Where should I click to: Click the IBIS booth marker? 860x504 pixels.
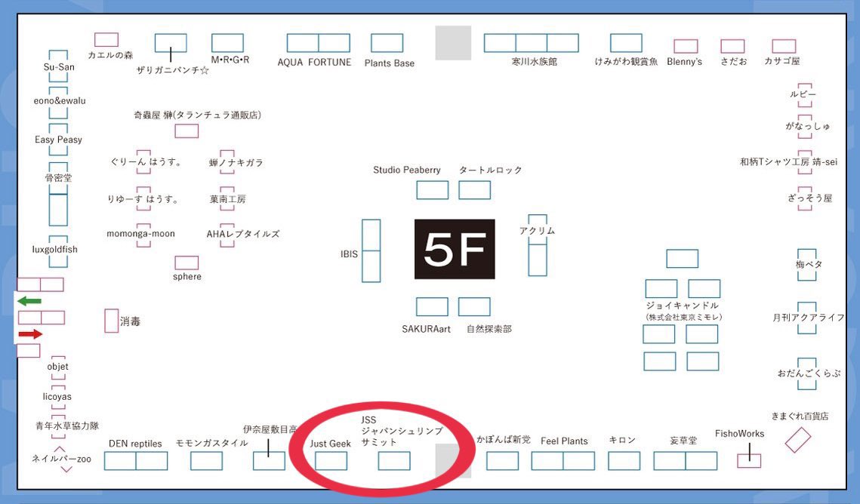[370, 253]
